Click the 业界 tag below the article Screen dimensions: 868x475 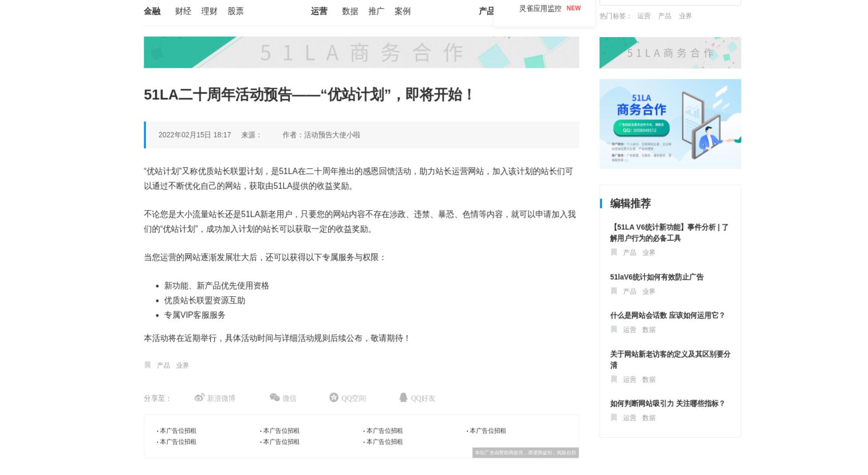point(183,366)
